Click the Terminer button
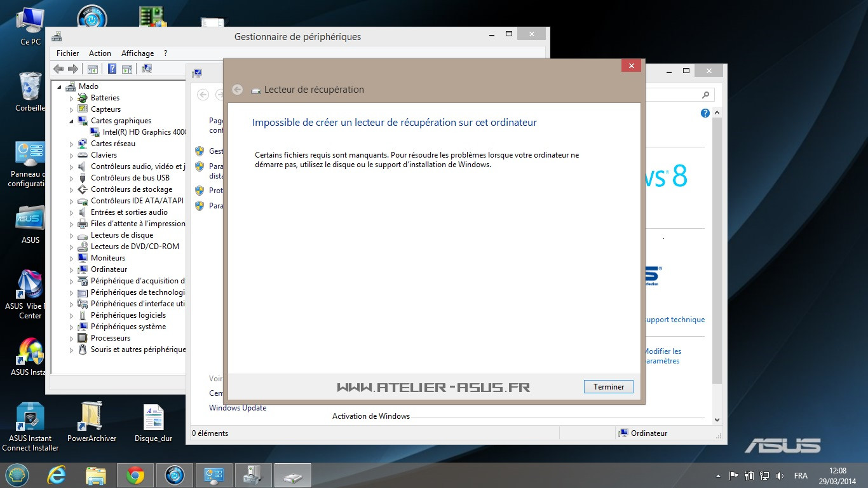The width and height of the screenshot is (868, 488). [608, 386]
